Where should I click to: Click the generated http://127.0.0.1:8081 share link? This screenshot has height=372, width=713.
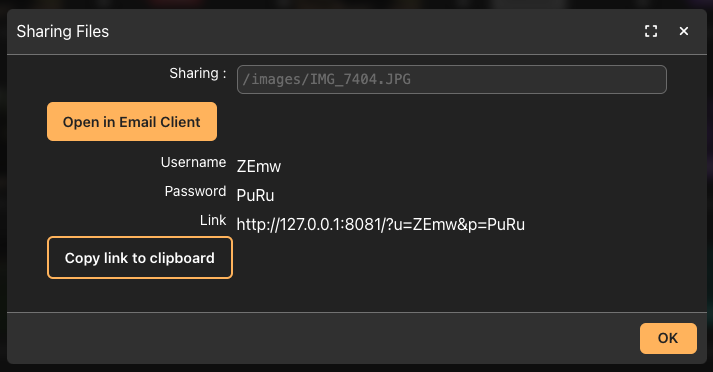click(x=381, y=224)
